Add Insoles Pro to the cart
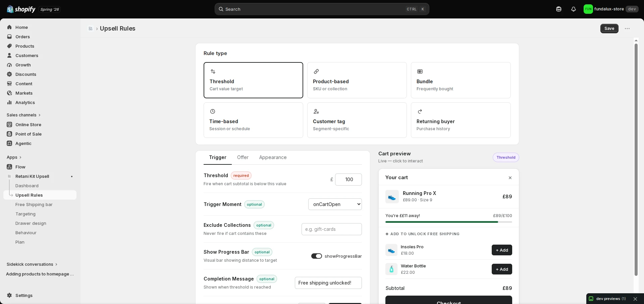Image resolution: width=644 pixels, height=304 pixels. pos(502,250)
